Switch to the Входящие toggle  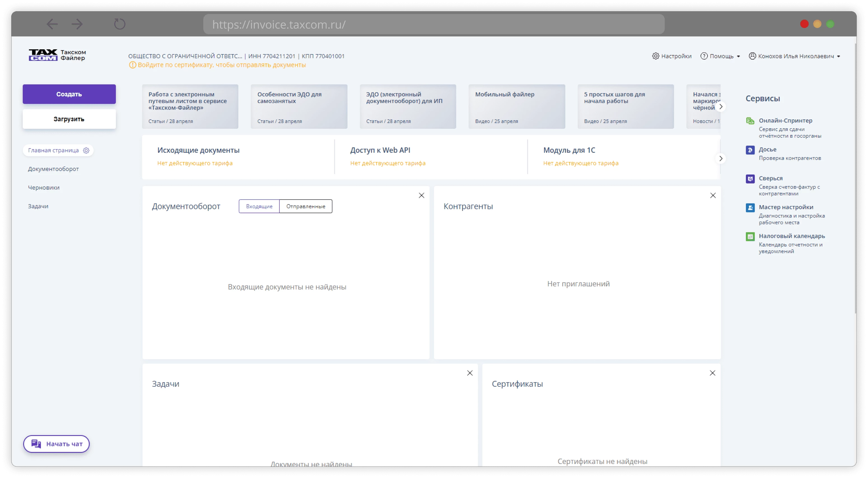259,206
